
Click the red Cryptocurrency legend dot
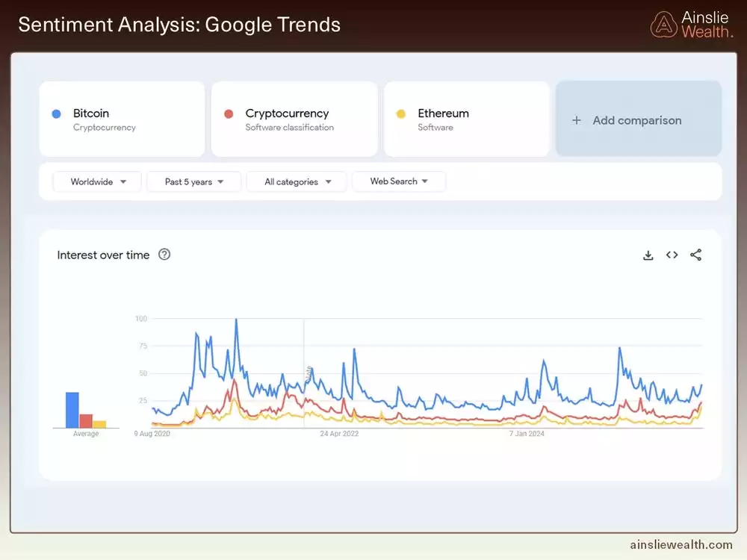tap(229, 113)
